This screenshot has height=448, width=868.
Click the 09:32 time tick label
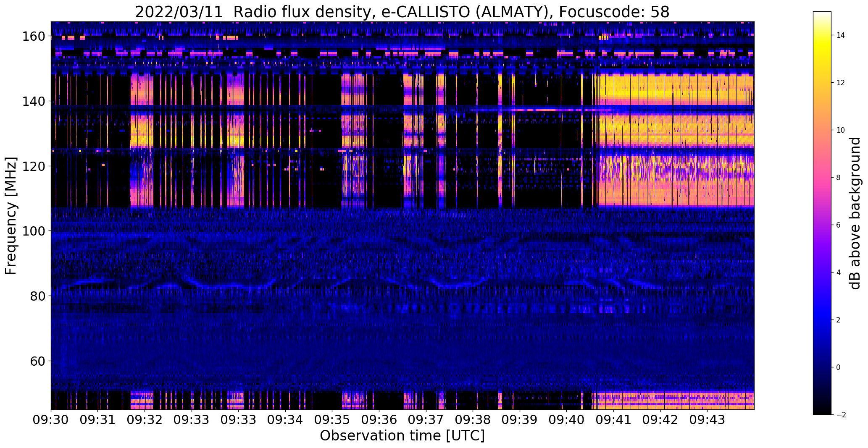[145, 419]
